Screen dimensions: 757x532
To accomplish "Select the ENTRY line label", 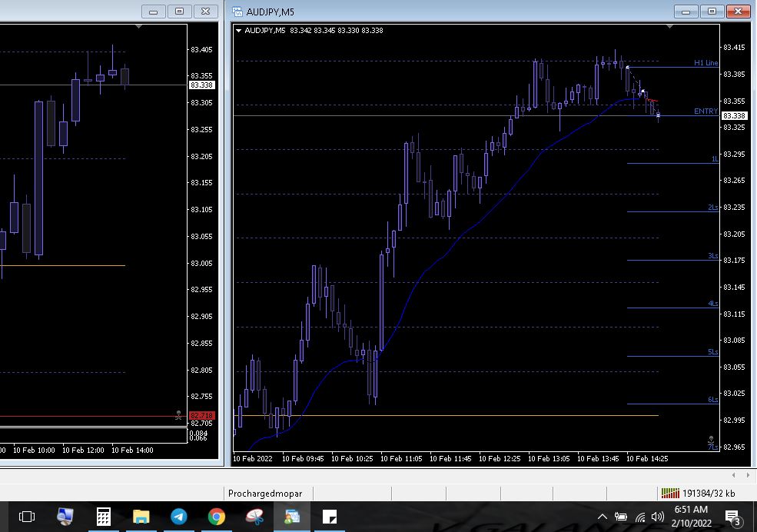I will pos(706,111).
